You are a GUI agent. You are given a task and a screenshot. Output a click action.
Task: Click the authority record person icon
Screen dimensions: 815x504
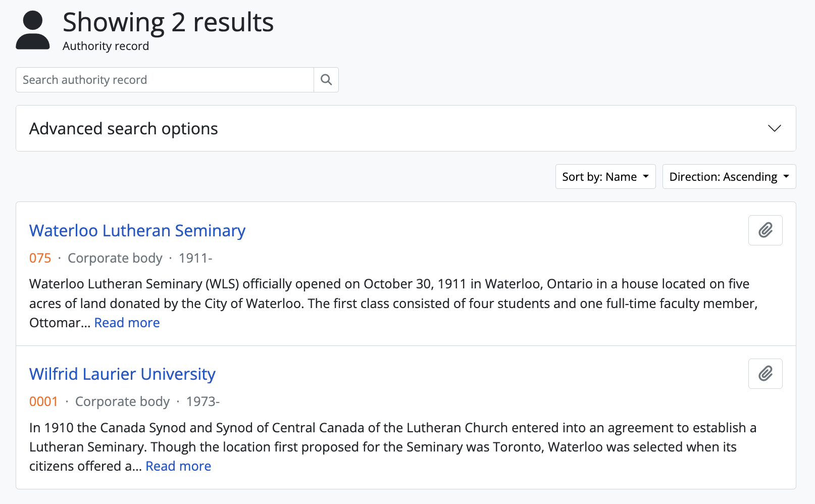[x=33, y=30]
